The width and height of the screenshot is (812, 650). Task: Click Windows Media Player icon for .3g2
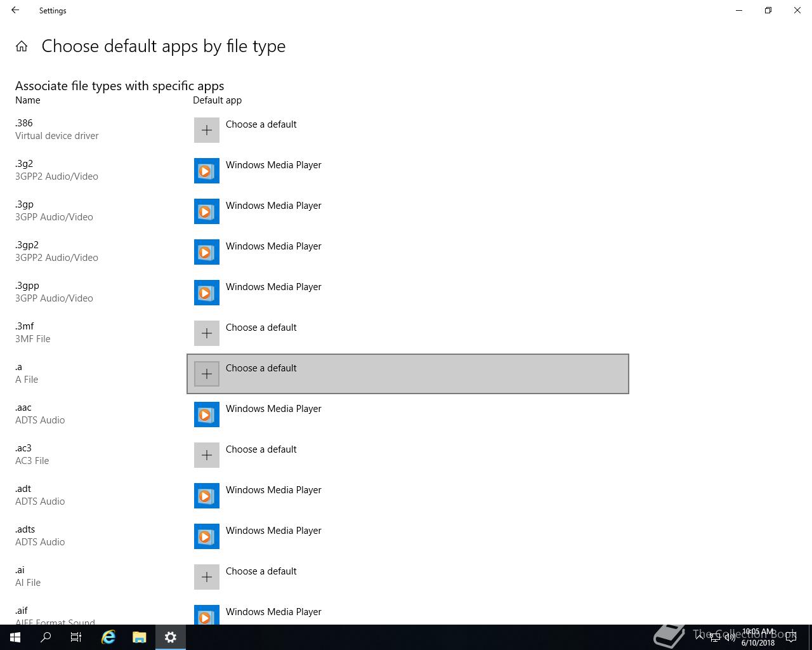tap(207, 171)
